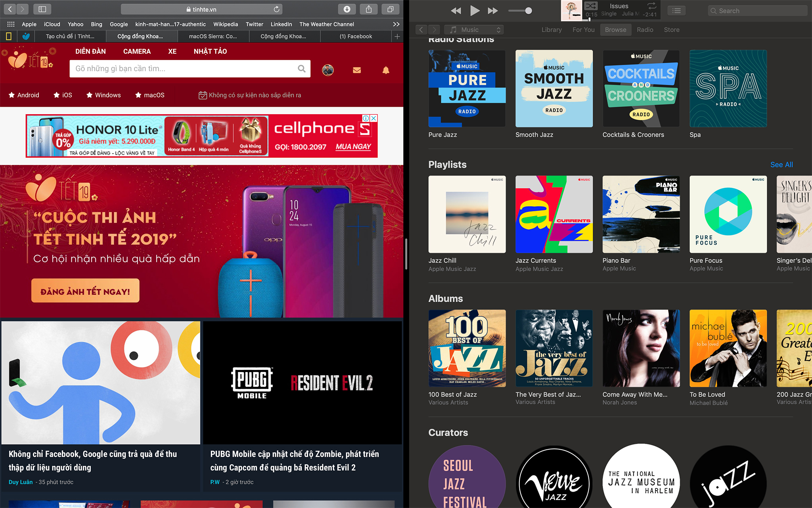Image resolution: width=812 pixels, height=508 pixels.
Task: Switch to Tạo chủ đề tab
Action: pos(70,36)
